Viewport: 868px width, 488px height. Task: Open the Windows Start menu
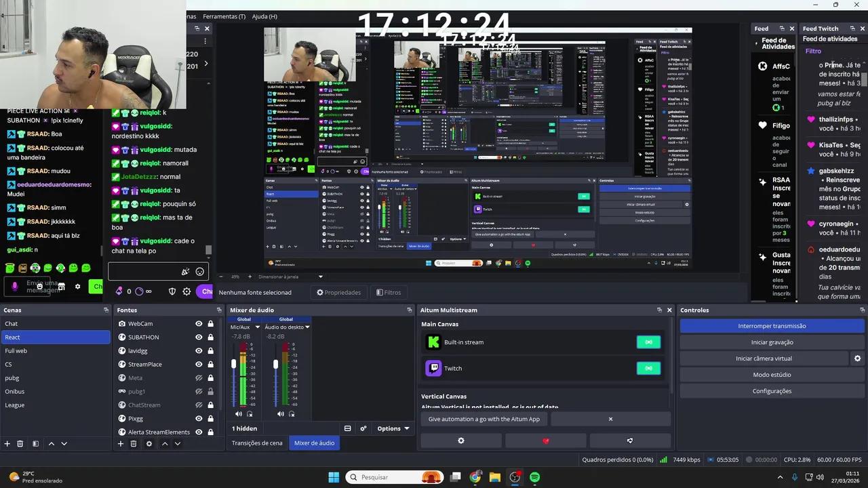pos(334,477)
